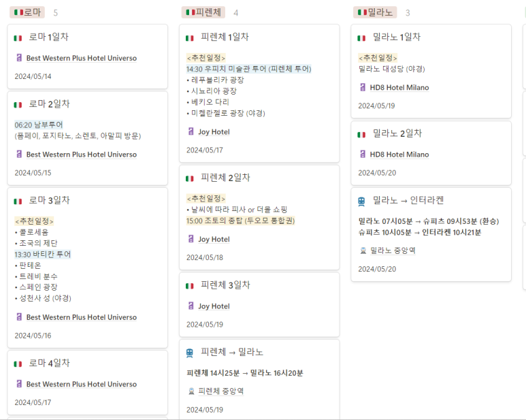
Task: Click the 13:30 바티칸 투어 highlighted text
Action: click(43, 255)
